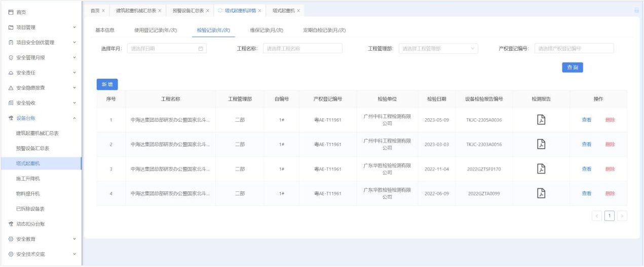
Task: Open PDF report for 2022GZTSF0170
Action: (541, 169)
